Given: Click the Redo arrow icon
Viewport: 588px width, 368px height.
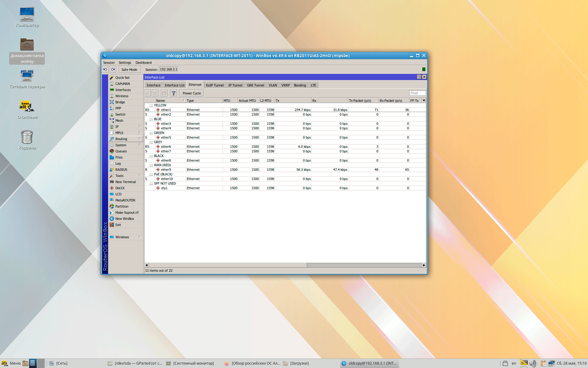Looking at the screenshot, I should (113, 70).
